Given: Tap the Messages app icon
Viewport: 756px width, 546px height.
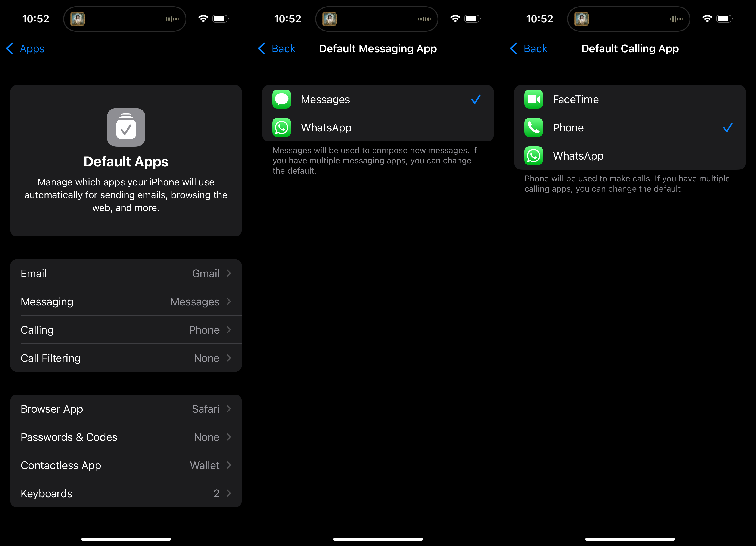Looking at the screenshot, I should [x=282, y=99].
